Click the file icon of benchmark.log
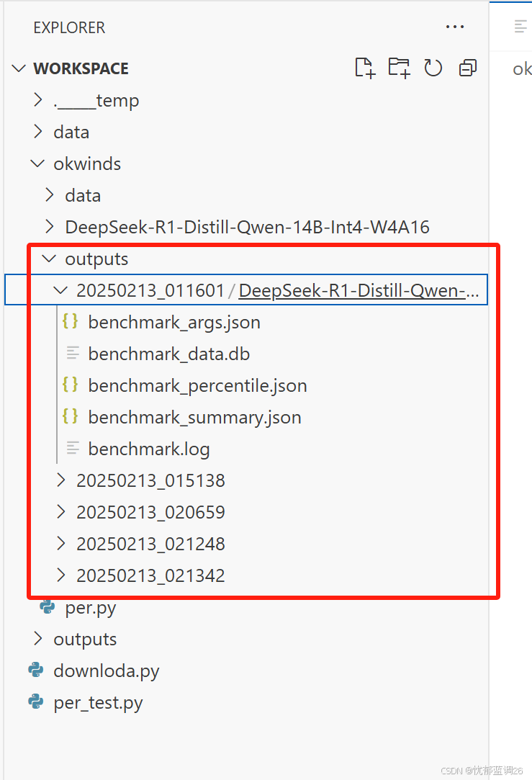 [73, 448]
